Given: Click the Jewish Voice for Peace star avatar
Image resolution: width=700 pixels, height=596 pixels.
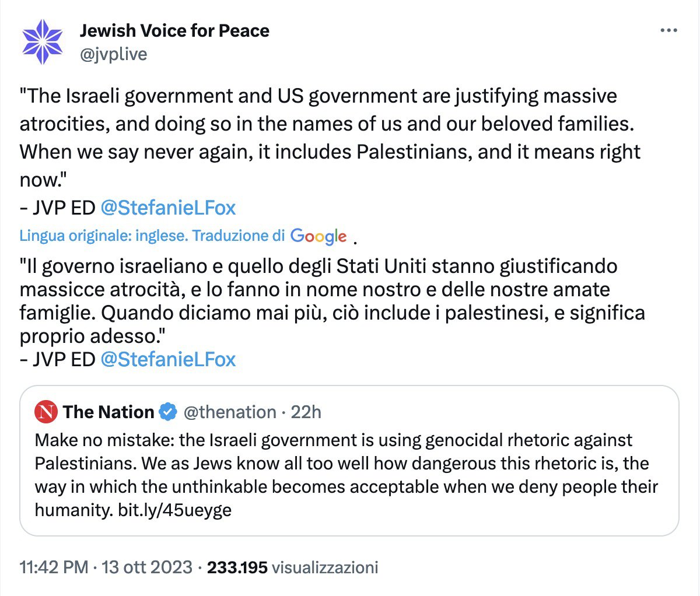Looking at the screenshot, I should [42, 41].
